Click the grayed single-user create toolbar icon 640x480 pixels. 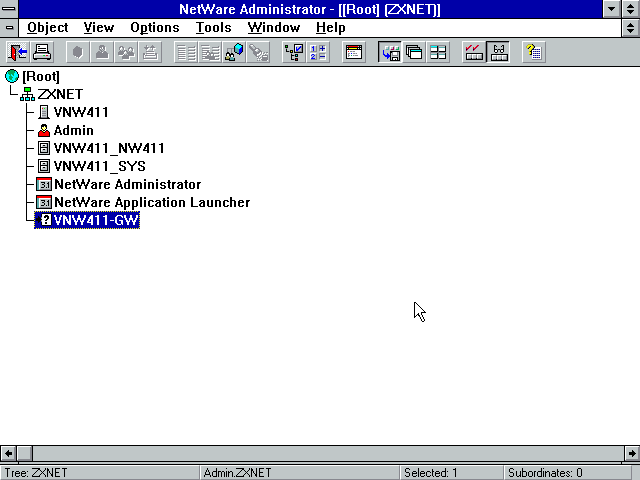point(102,52)
